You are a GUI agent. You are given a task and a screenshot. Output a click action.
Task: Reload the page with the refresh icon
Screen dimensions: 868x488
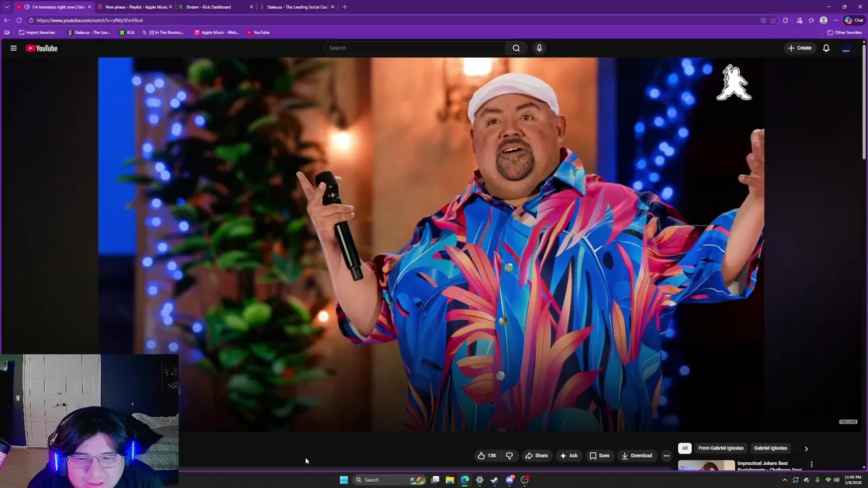[x=19, y=20]
